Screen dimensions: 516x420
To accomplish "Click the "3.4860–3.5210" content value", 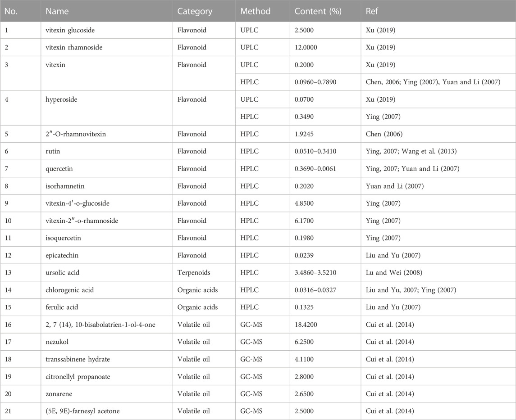I will click(315, 272).
